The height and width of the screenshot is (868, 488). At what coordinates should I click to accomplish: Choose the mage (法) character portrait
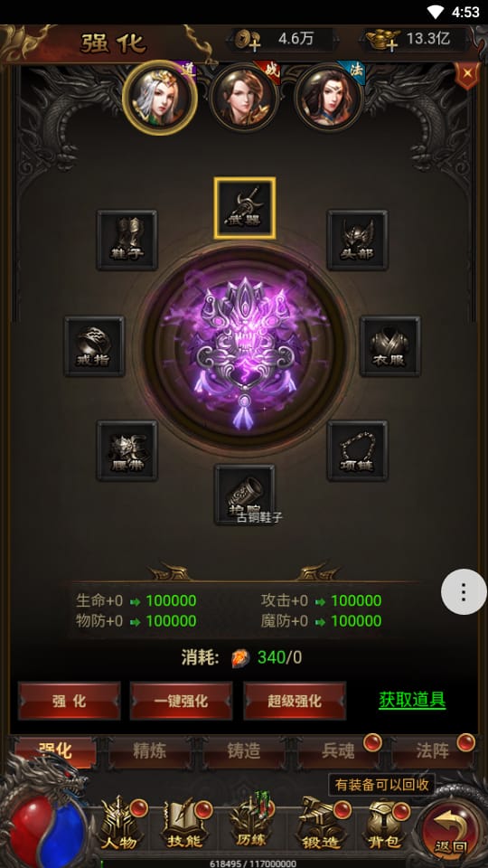coord(329,98)
